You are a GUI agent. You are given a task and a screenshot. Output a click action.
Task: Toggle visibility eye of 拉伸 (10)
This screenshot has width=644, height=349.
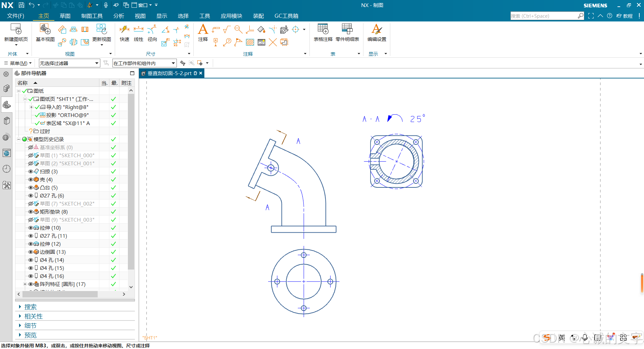click(x=31, y=228)
